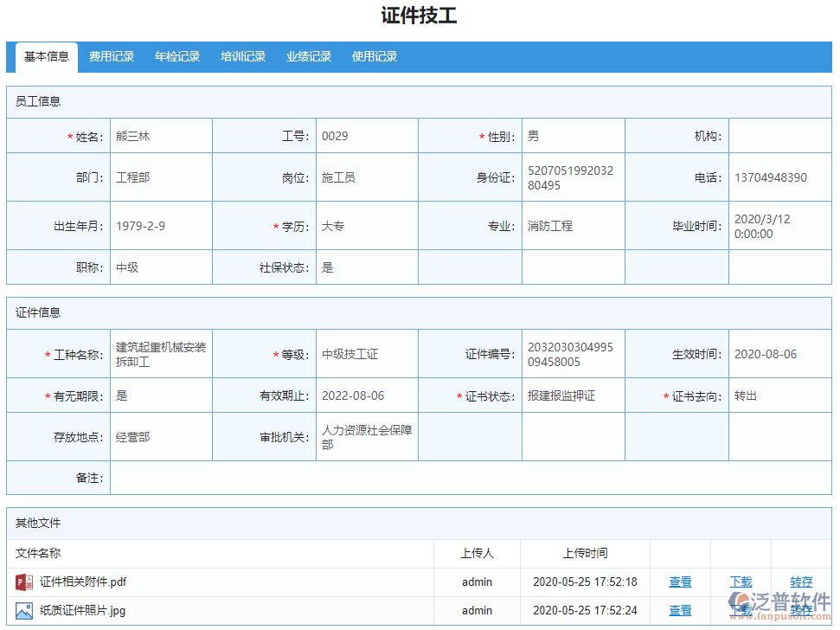Select the 基本信息 tab
Viewport: 840px width, 630px height.
click(47, 57)
